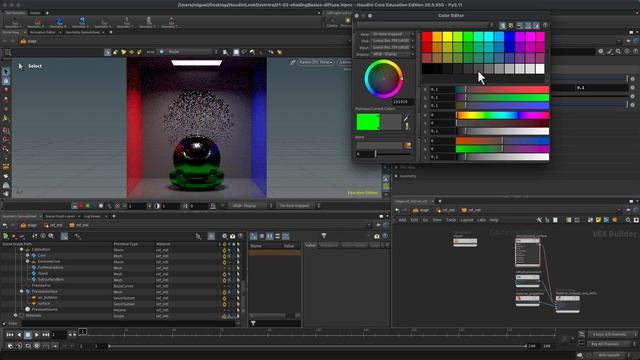Screen dimensions: 640x360
Task: Toggle visibility icon on Calibration row
Action: pos(224,250)
